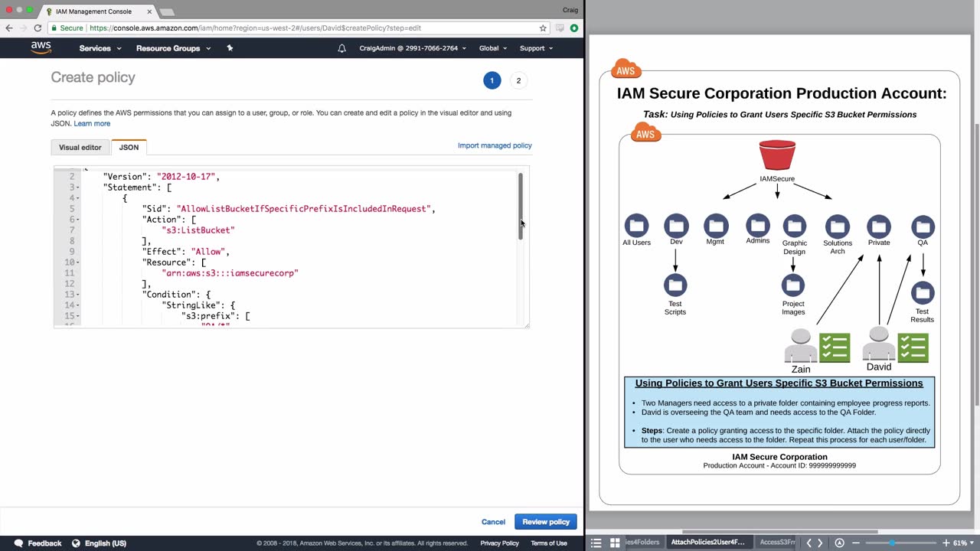Open the CraigAdmin account dropdown

pos(413,48)
